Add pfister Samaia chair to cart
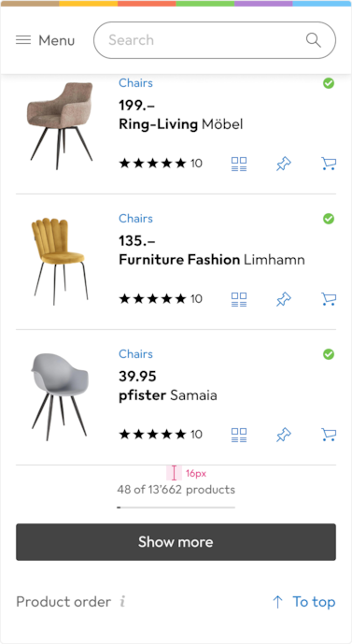Image resolution: width=352 pixels, height=644 pixels. tap(329, 435)
